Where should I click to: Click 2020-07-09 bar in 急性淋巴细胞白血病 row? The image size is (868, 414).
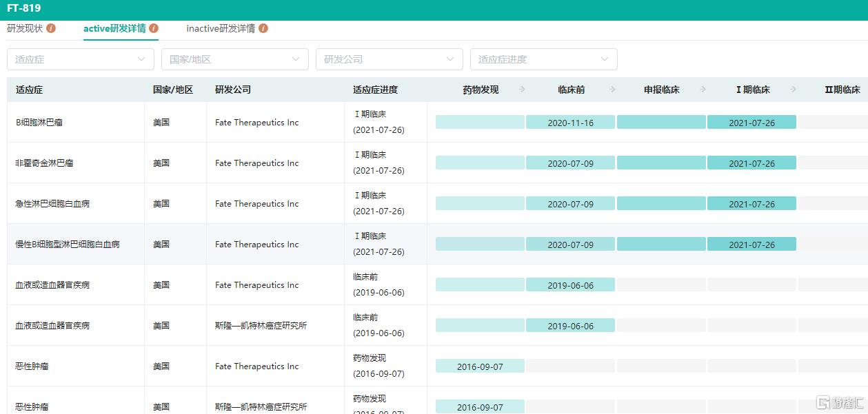570,203
